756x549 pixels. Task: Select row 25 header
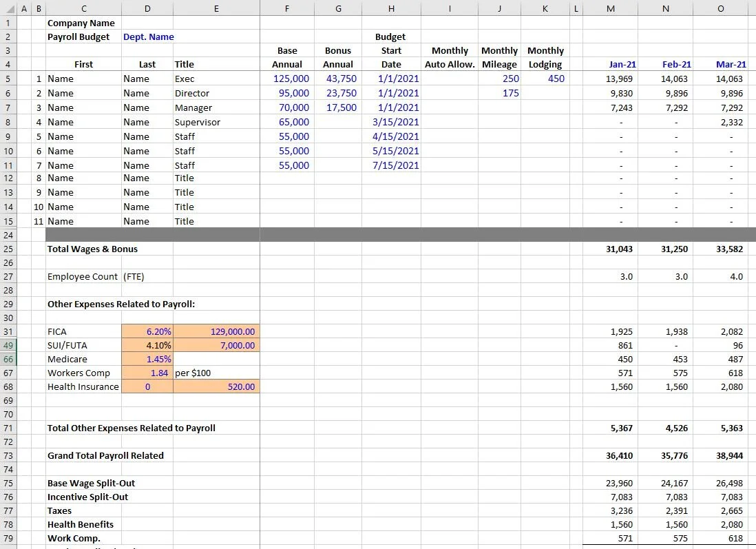[8, 249]
